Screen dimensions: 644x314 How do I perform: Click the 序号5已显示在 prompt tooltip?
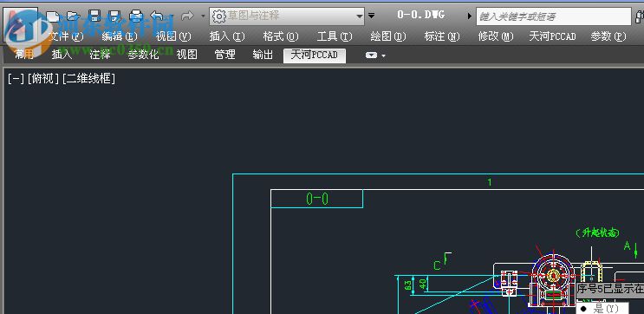pos(610,289)
